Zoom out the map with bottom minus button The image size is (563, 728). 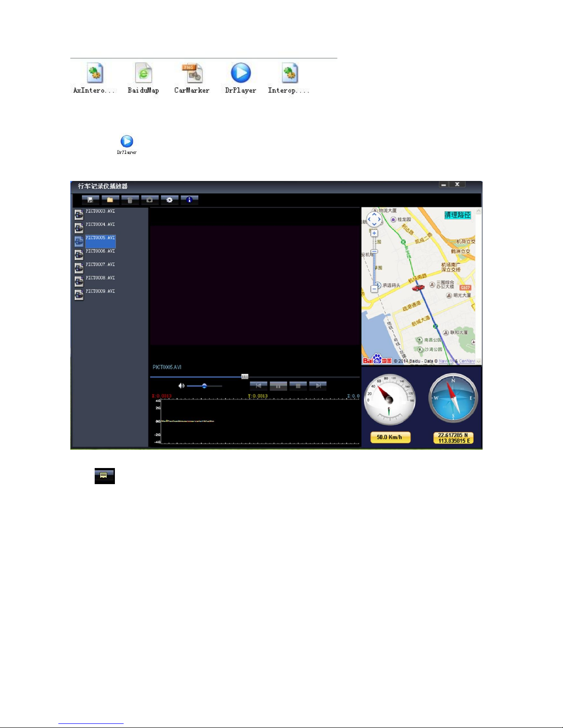375,289
